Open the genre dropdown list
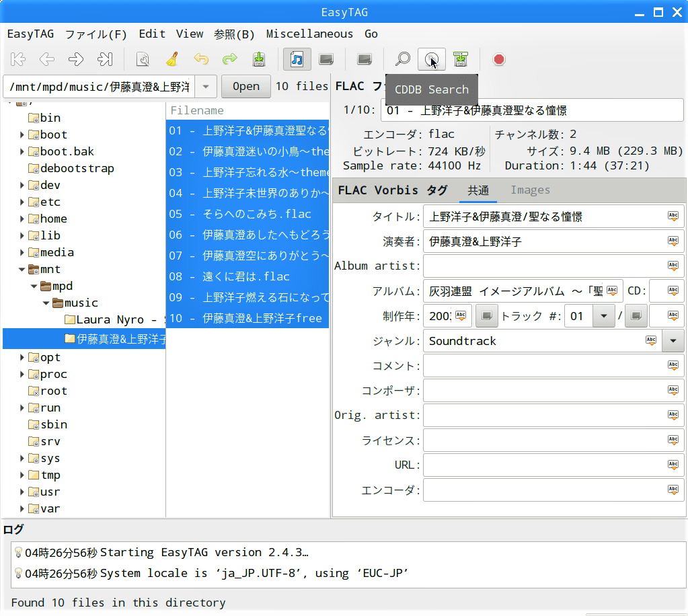Screen dimensions: 688x616 (x=673, y=341)
